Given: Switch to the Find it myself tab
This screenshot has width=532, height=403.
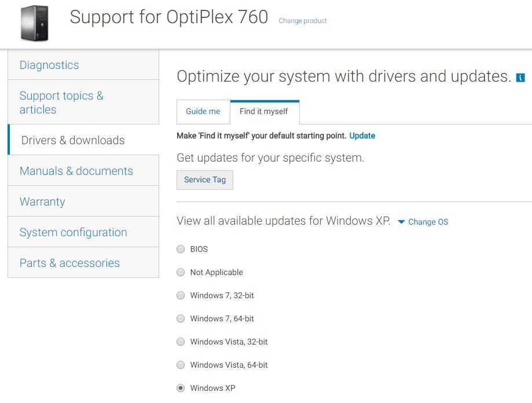Looking at the screenshot, I should click(x=265, y=112).
